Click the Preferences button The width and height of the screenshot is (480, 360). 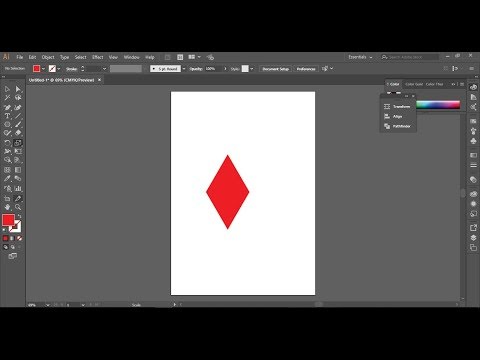[306, 69]
